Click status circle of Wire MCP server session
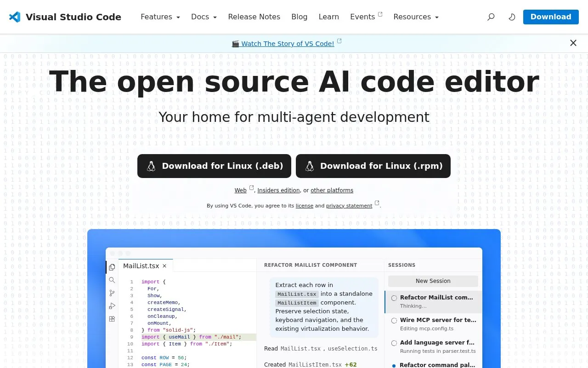 tap(394, 321)
